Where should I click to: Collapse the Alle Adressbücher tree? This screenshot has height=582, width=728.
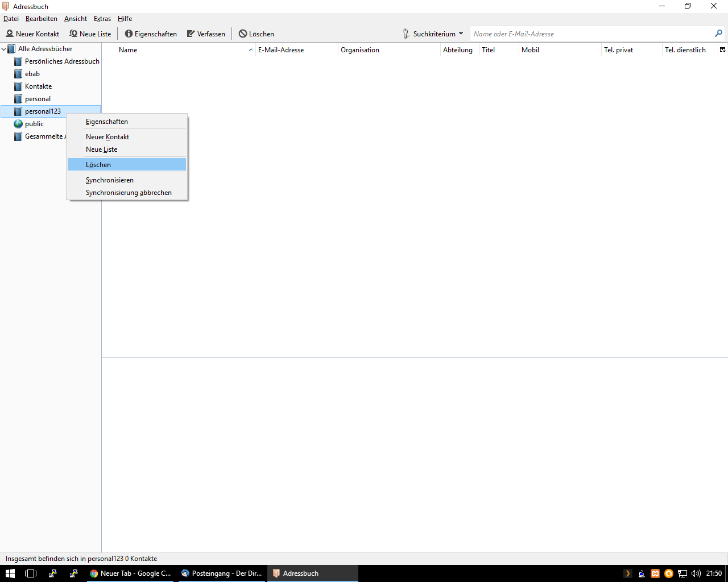point(4,49)
